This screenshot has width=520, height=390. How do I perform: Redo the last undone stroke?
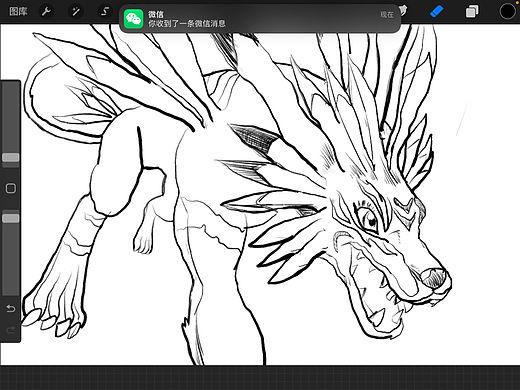11,330
